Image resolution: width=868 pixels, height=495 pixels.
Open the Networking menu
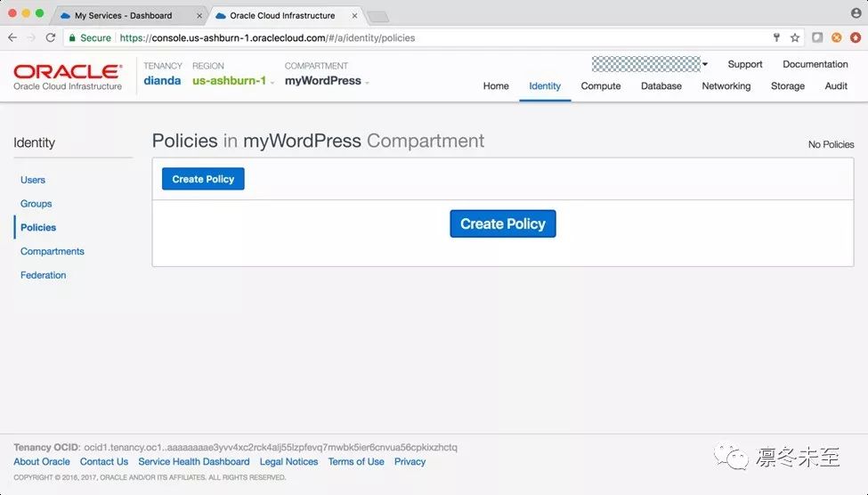point(726,85)
